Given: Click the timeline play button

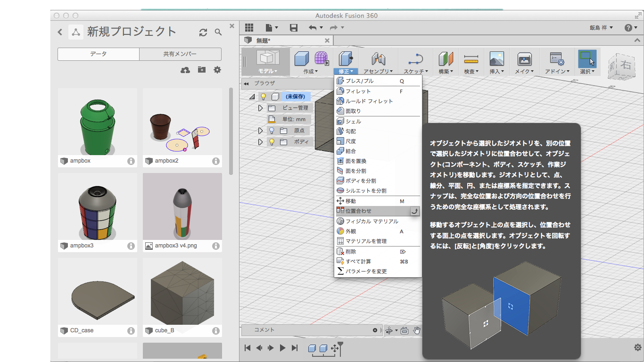Looking at the screenshot, I should 282,348.
